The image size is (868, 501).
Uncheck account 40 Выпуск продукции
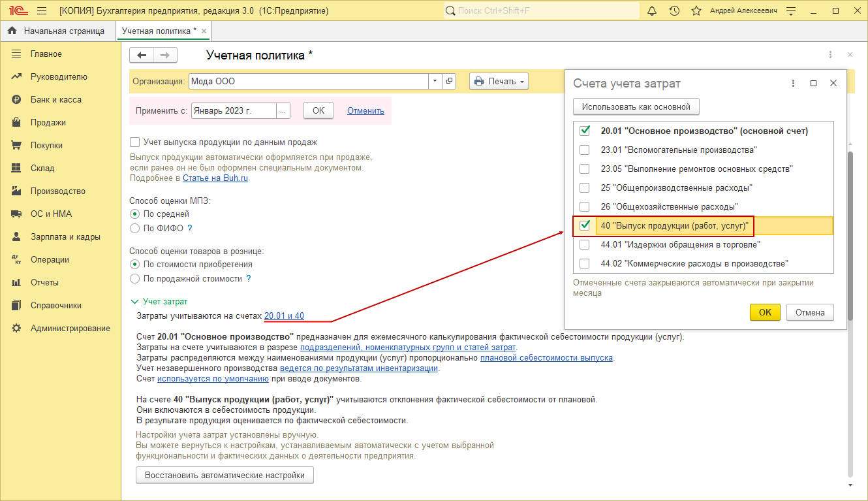point(585,225)
